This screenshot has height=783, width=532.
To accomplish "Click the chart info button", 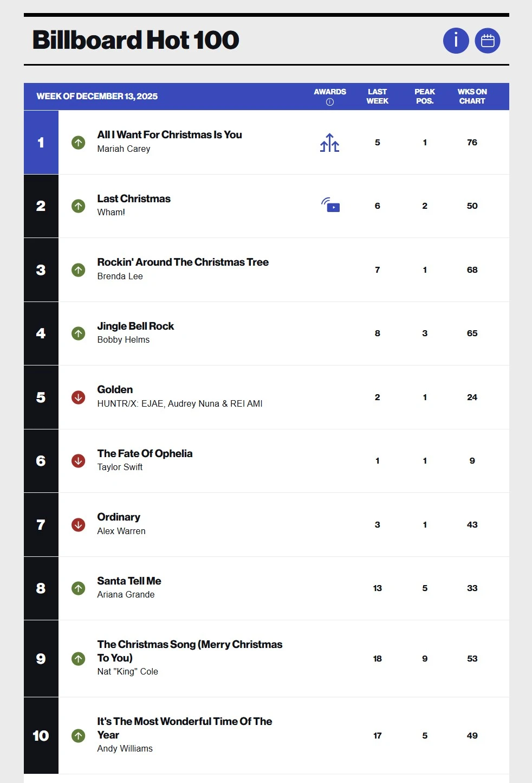I will tap(456, 41).
